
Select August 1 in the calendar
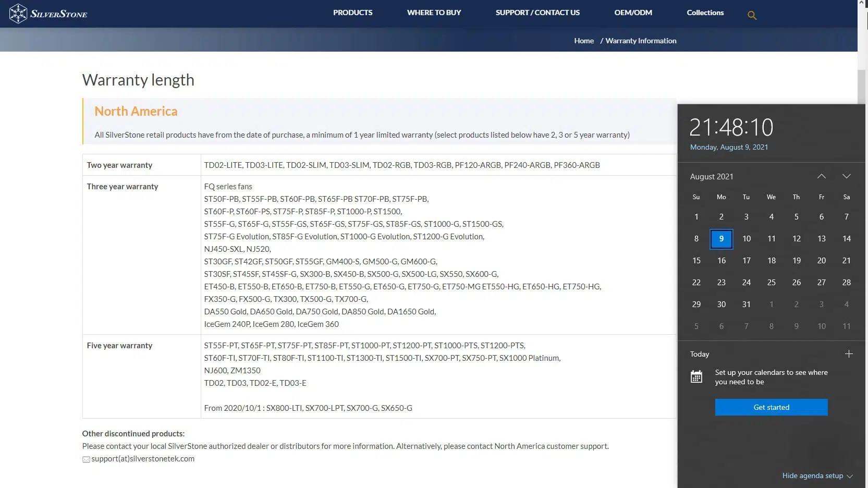696,217
